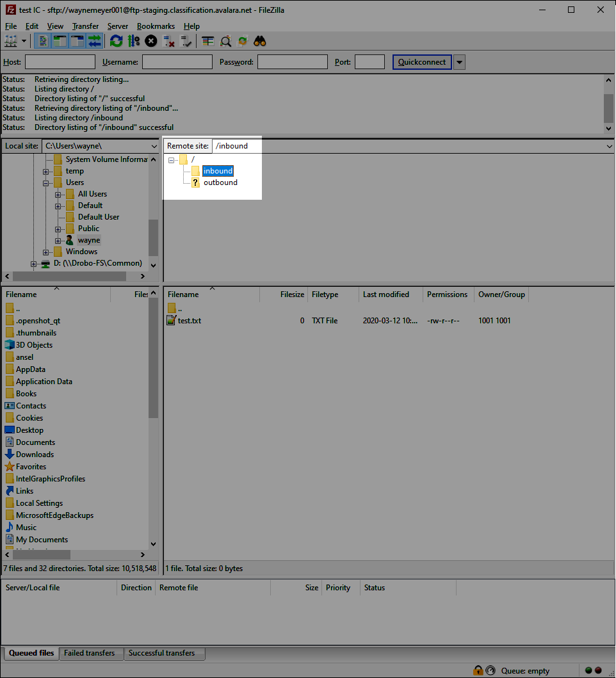Refresh file and folder lists

(116, 42)
